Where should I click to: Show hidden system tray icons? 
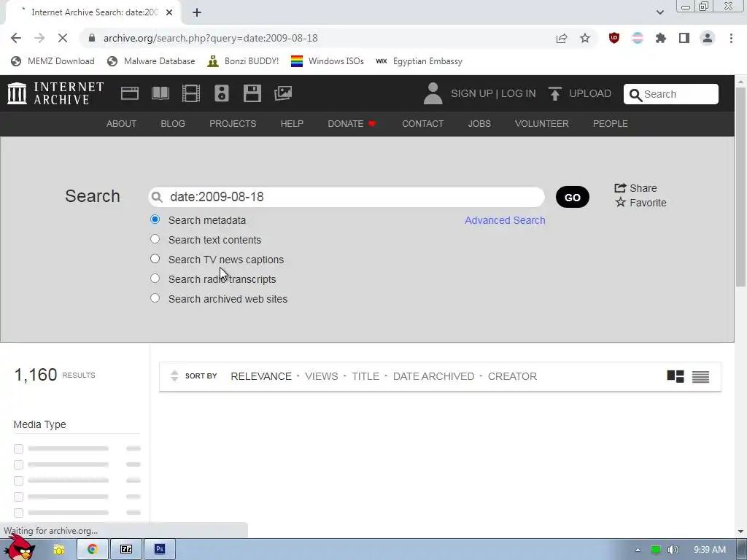[x=638, y=550]
